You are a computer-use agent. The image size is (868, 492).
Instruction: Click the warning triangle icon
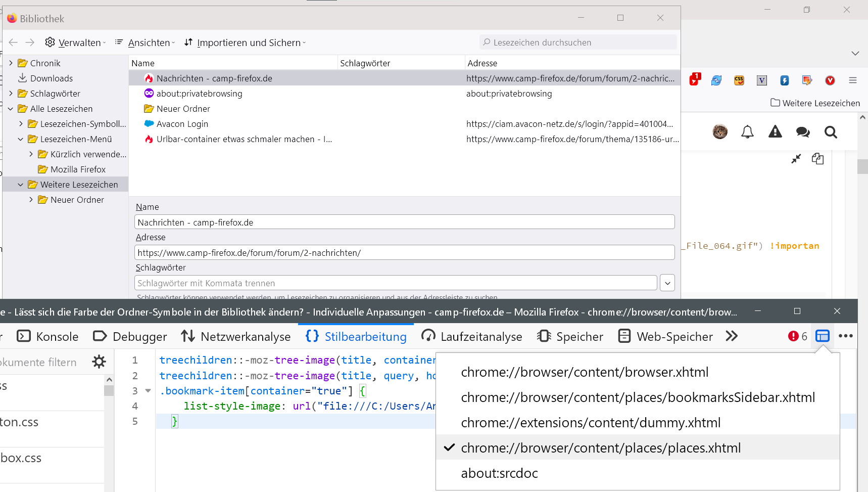(775, 132)
